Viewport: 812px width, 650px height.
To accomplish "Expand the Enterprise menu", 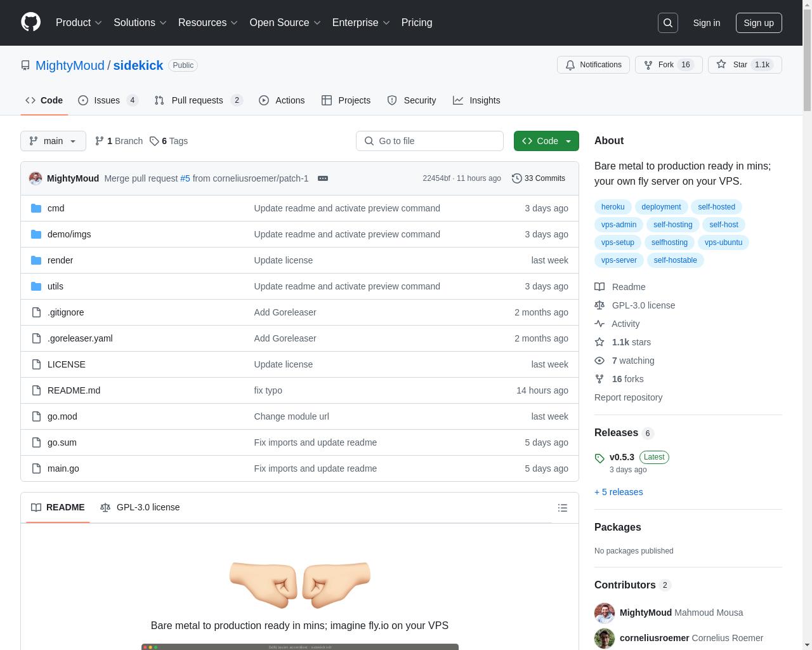I will pyautogui.click(x=361, y=22).
